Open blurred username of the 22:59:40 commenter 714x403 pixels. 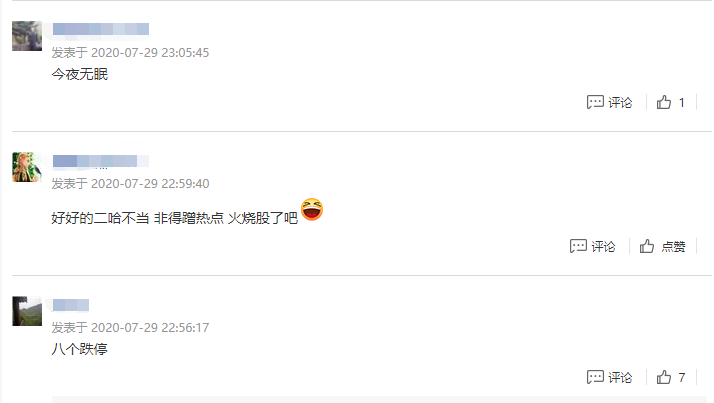(101, 161)
